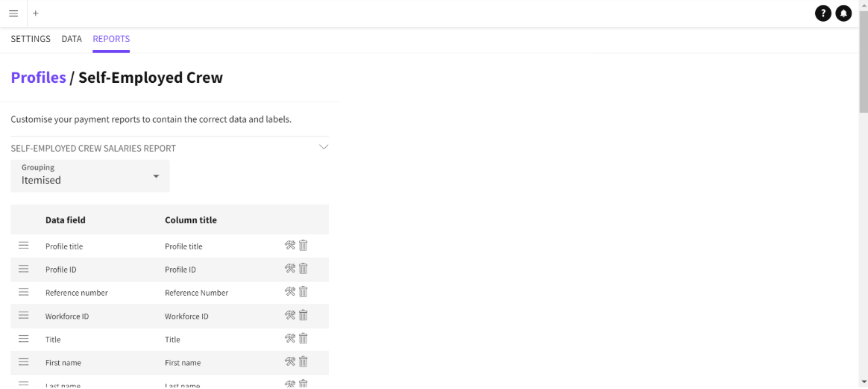Edit settings tool icon for Reference number
This screenshot has height=389, width=868.
[x=290, y=291]
